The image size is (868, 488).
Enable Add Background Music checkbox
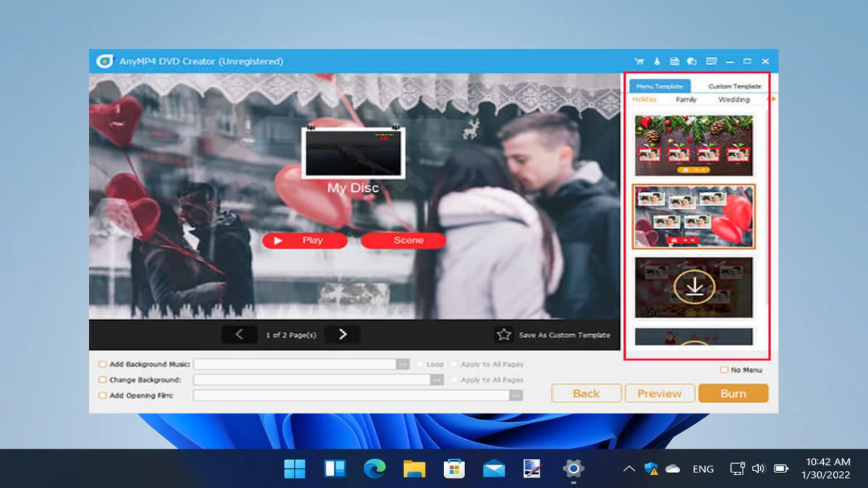tap(103, 364)
